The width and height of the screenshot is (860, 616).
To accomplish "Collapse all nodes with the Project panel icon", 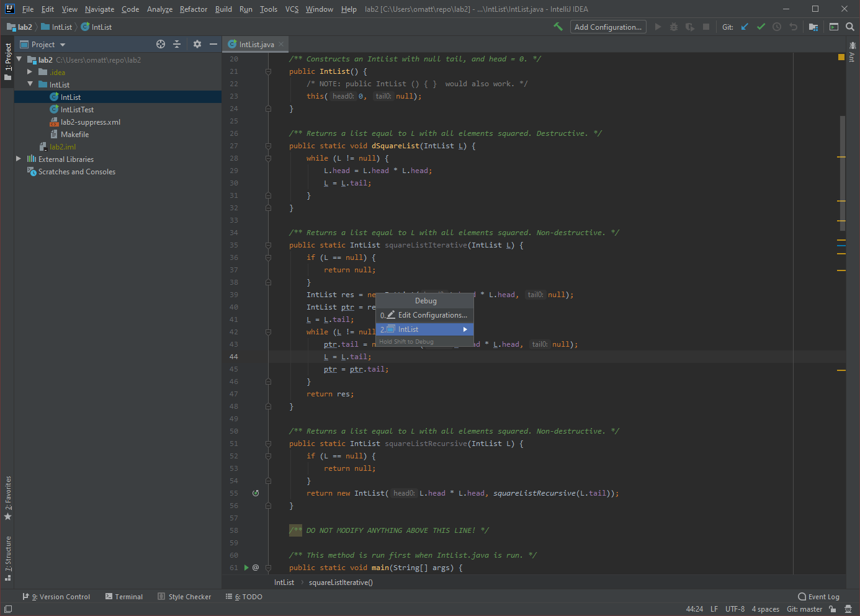I will pyautogui.click(x=177, y=44).
